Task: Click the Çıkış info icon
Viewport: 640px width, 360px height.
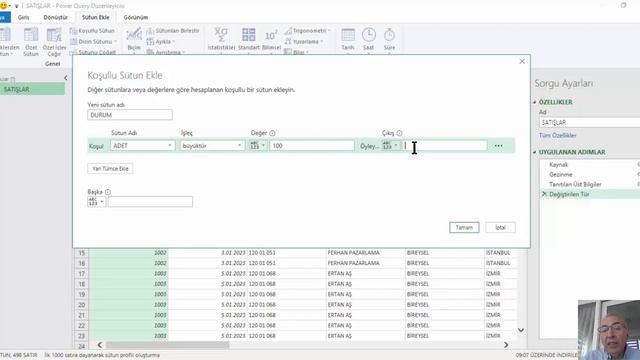Action: coord(399,133)
